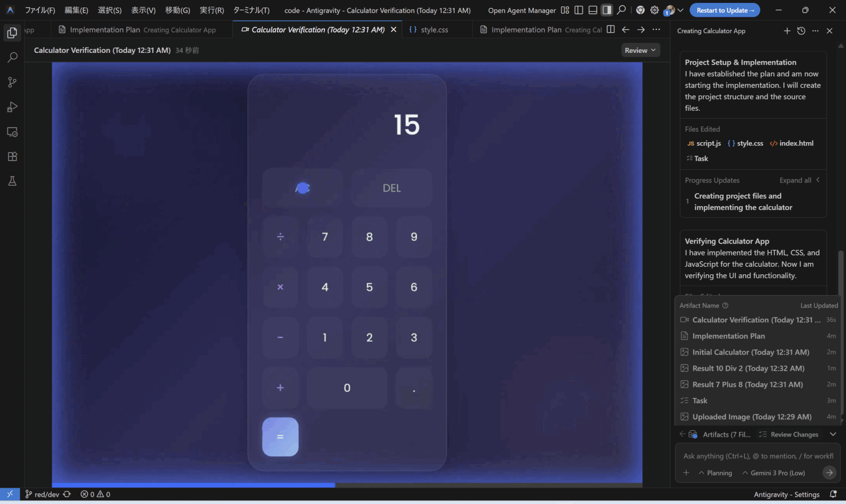Open Source Control view in activity bar
The width and height of the screenshot is (846, 504).
pos(12,82)
